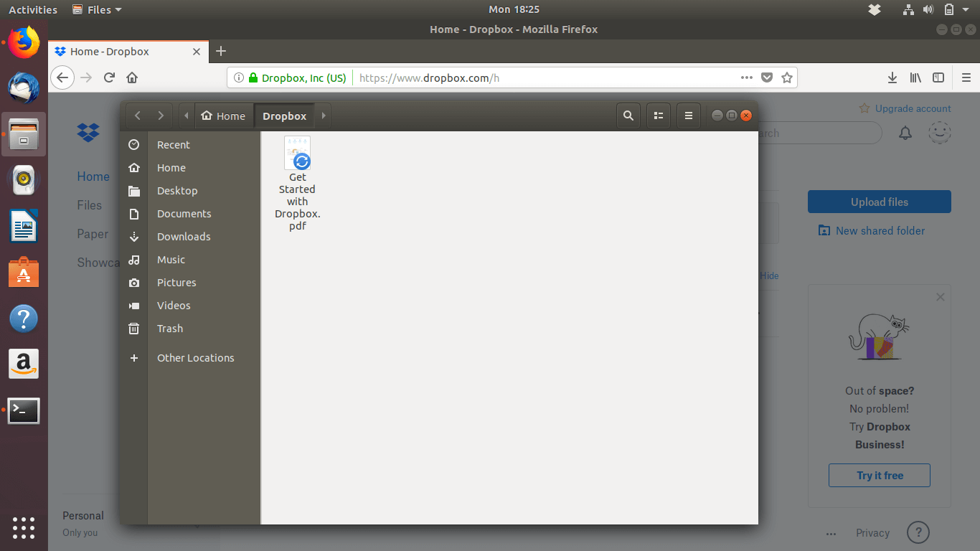Click path bar left scroll arrow
980x551 pixels.
coord(187,116)
